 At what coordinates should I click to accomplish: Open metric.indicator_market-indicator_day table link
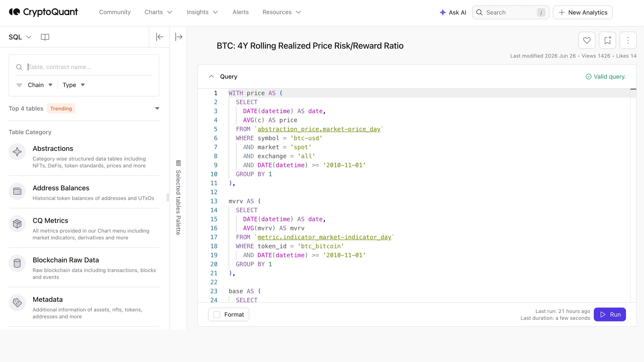click(324, 237)
